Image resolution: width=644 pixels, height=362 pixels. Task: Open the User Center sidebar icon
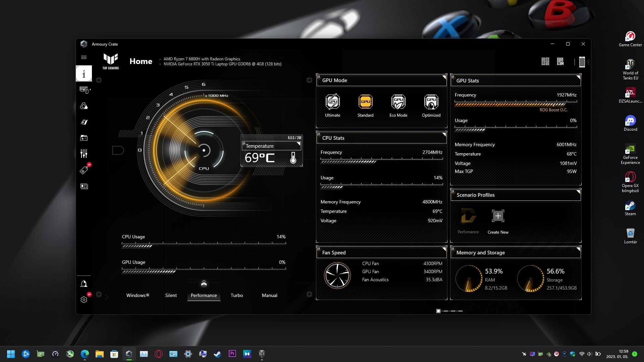tap(84, 284)
